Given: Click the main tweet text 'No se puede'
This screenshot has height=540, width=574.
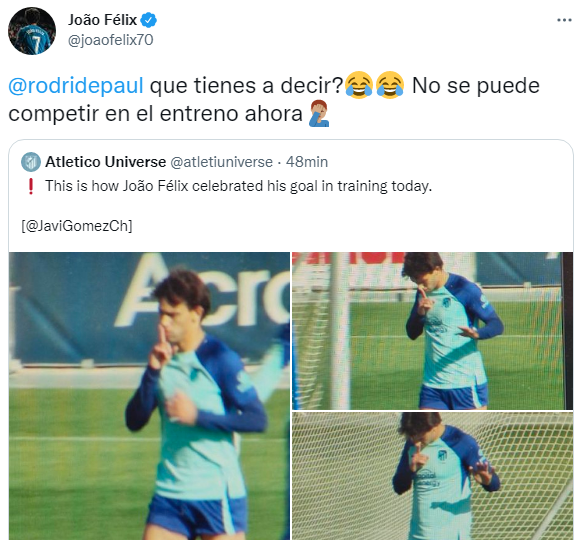Looking at the screenshot, I should click(x=476, y=86).
